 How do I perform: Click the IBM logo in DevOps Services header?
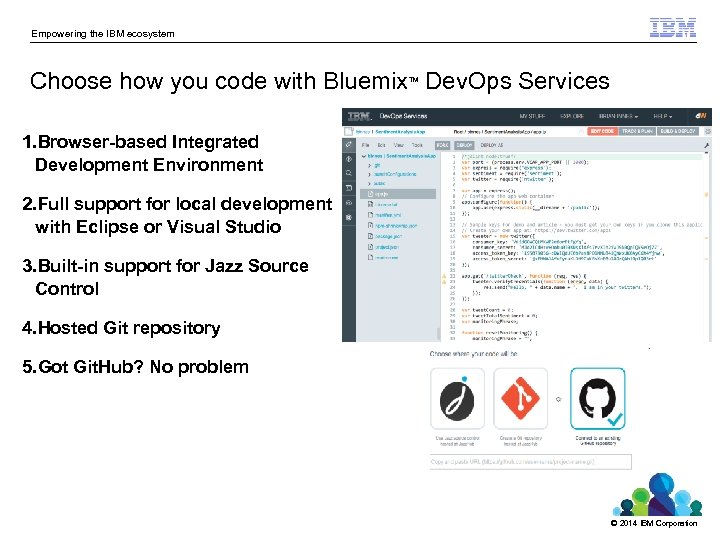tap(358, 116)
